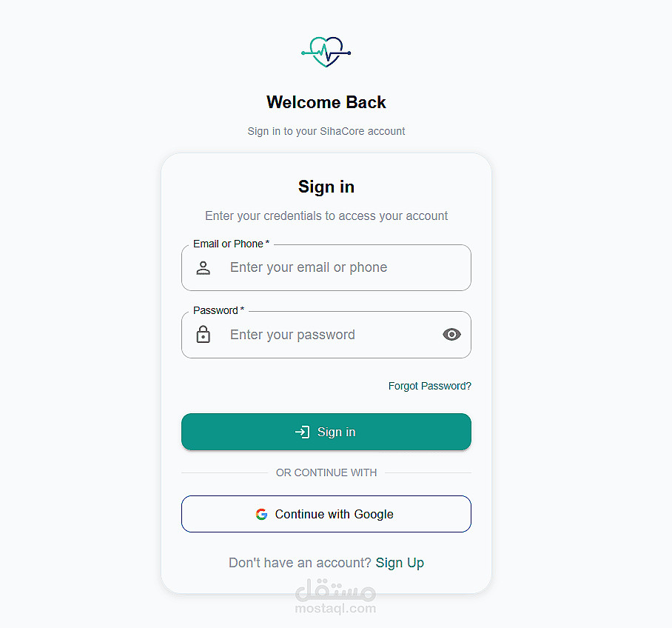Image resolution: width=672 pixels, height=628 pixels.
Task: Click the Sign in card heading
Action: pos(326,187)
